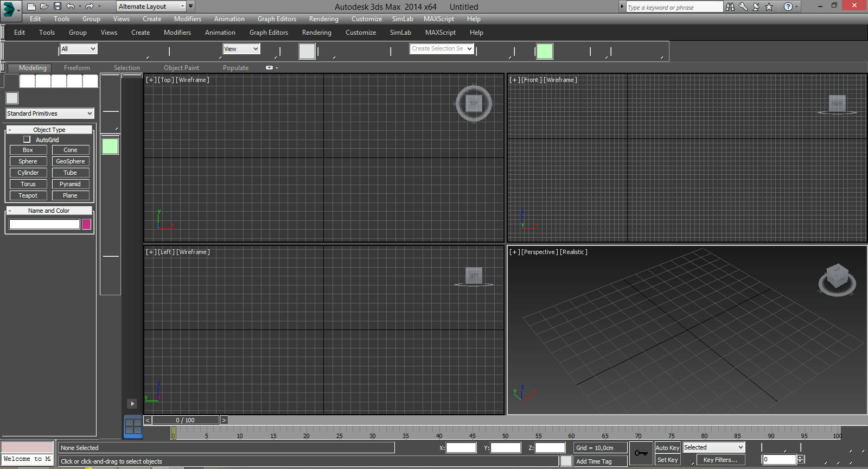Open the undo history dropdown arrow
Image resolution: width=868 pixels, height=469 pixels.
point(80,7)
